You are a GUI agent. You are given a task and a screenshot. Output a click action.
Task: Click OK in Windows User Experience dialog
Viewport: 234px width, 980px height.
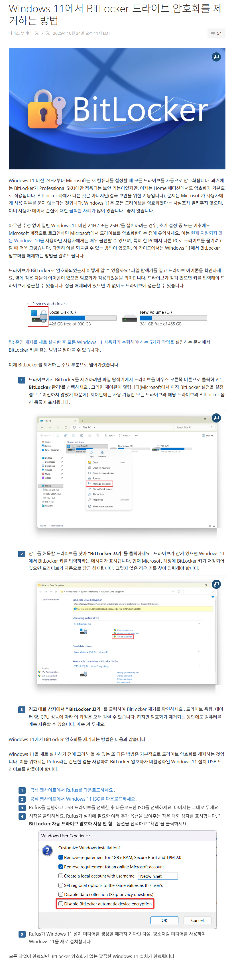tap(164, 920)
